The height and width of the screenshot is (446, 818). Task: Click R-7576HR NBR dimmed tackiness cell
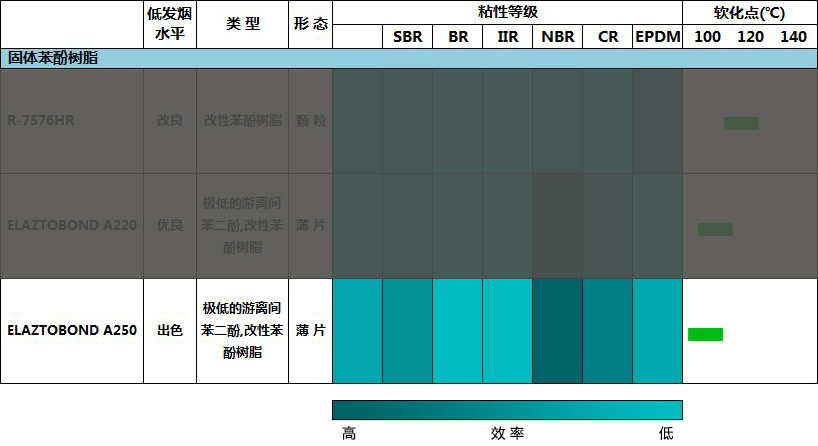558,121
